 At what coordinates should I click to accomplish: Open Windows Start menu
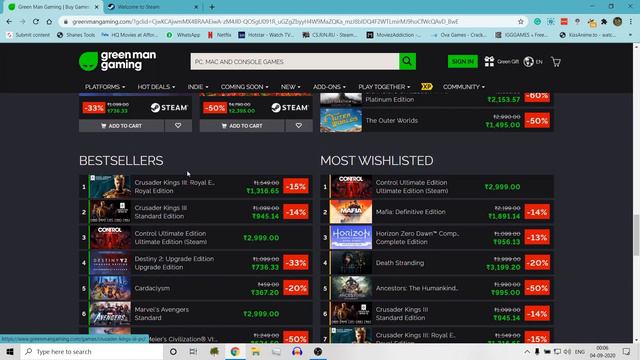pos(10,351)
